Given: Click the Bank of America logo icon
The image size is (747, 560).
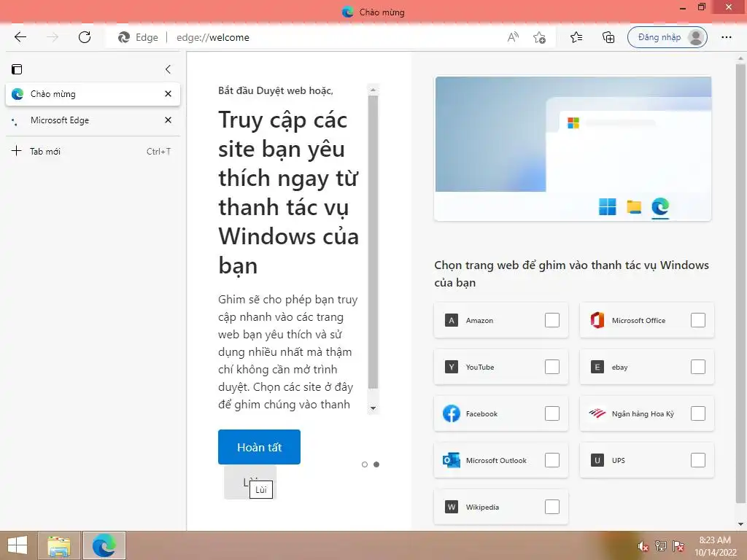Looking at the screenshot, I should coord(597,413).
